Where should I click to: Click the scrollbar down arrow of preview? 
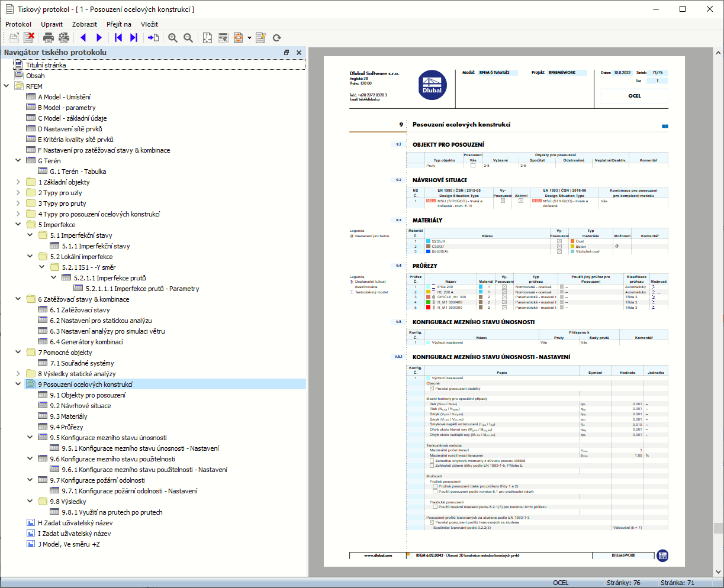[718, 571]
